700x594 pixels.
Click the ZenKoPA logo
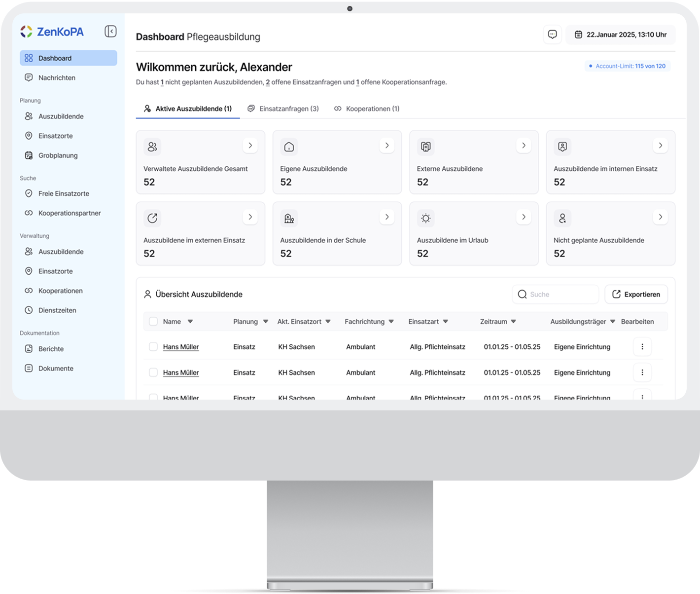tap(52, 32)
